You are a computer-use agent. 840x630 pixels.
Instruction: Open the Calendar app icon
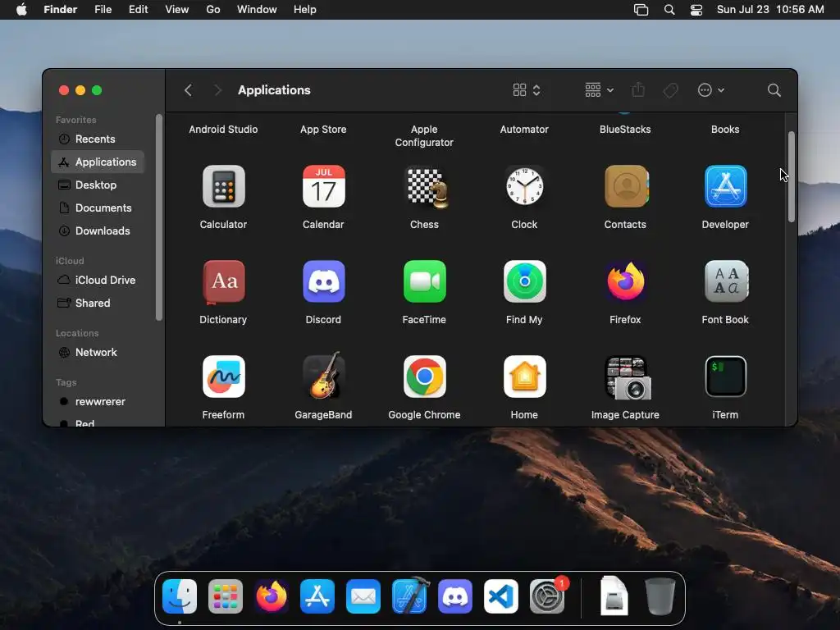(323, 186)
